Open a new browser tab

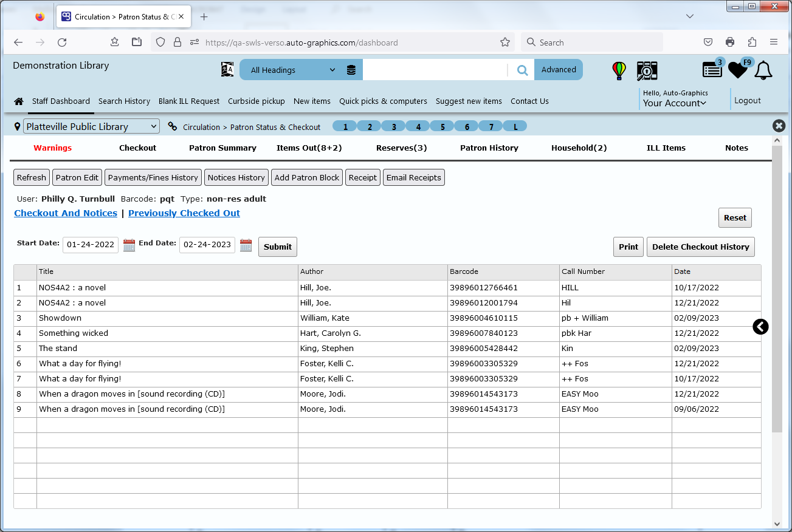pyautogui.click(x=204, y=17)
